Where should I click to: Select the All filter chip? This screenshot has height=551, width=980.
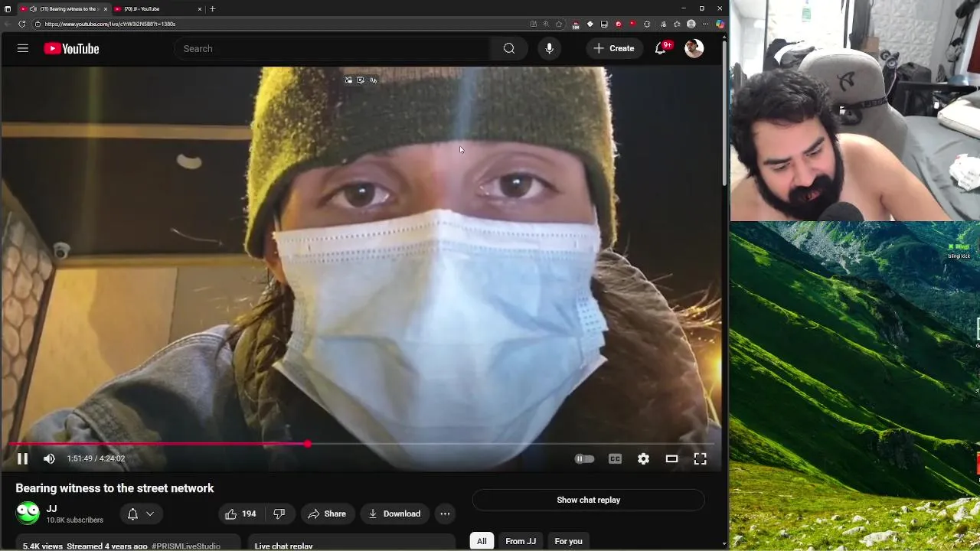(482, 541)
